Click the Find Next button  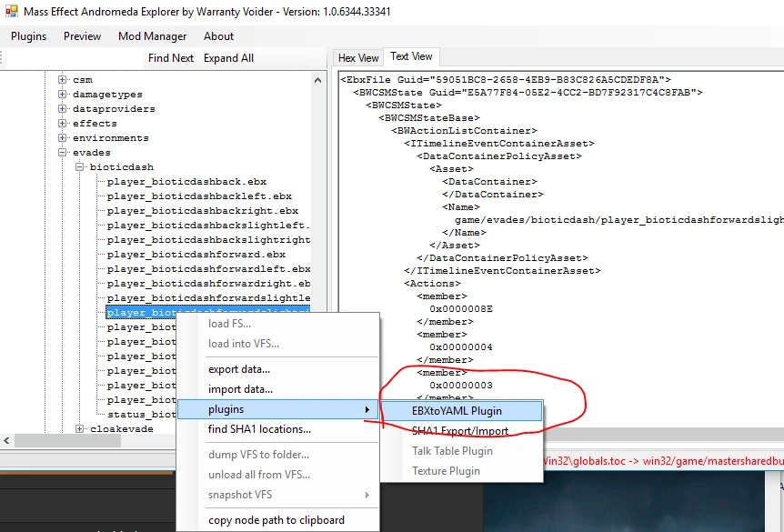coord(170,57)
